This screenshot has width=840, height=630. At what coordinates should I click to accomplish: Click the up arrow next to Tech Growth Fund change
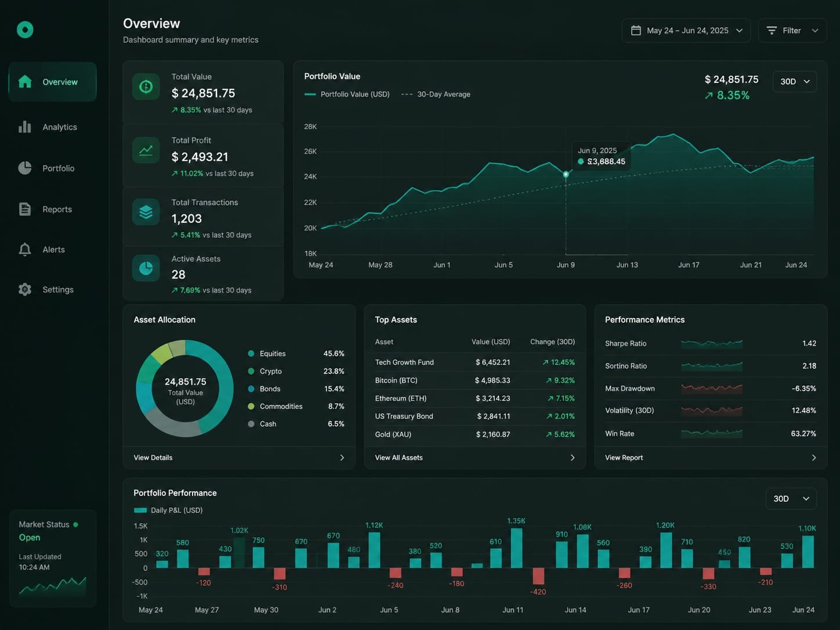click(545, 362)
